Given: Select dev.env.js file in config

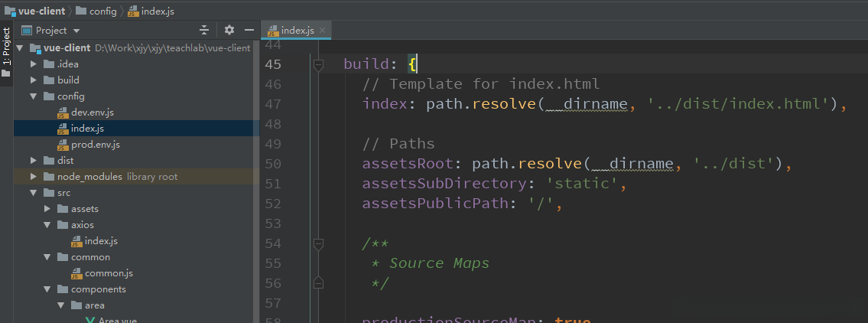Looking at the screenshot, I should coord(92,113).
